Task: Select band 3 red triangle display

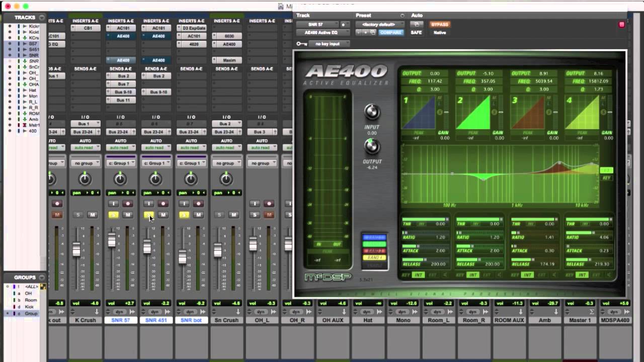Action: (528, 113)
